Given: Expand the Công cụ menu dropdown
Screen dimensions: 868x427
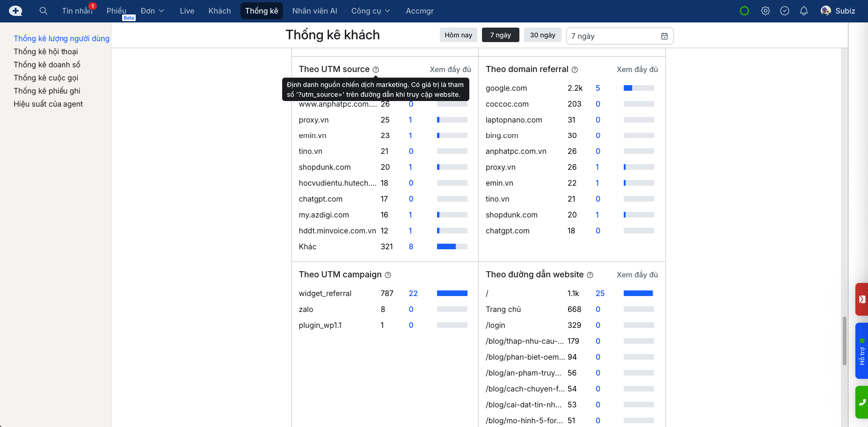Looking at the screenshot, I should 371,11.
